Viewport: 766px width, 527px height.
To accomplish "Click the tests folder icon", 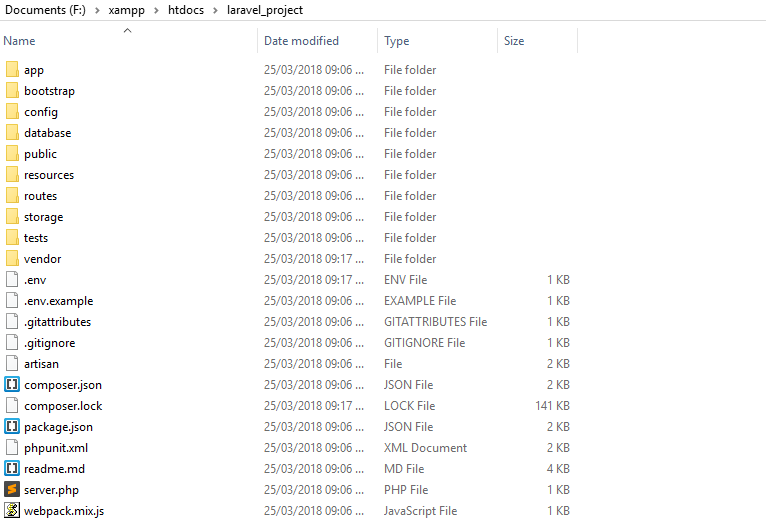I will pyautogui.click(x=12, y=237).
